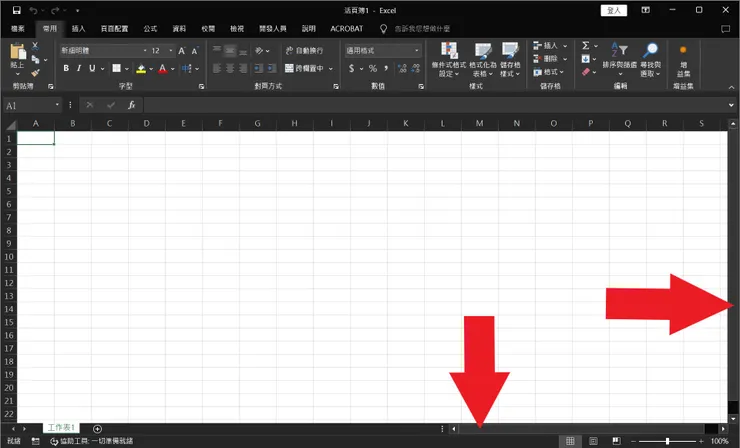The image size is (740, 448).
Task: Increase font size with larger A
Action: [x=182, y=51]
